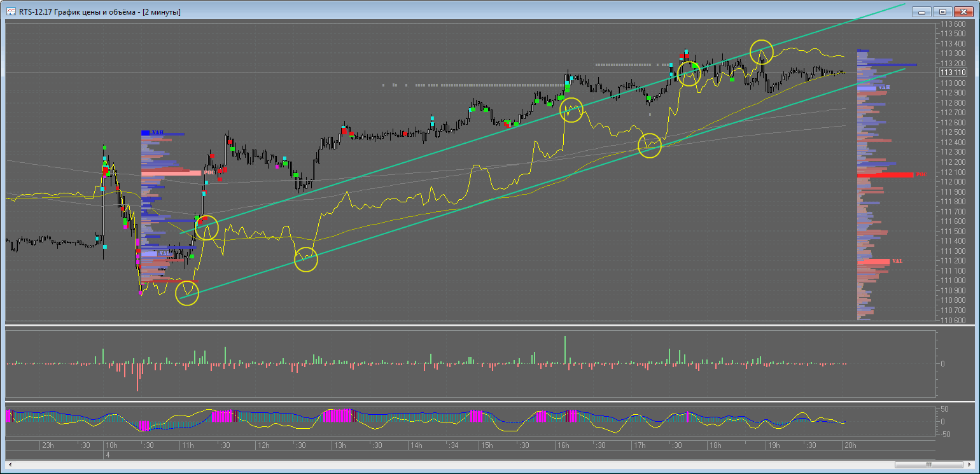
Task: Click the VAH label on right volume profile
Action: 885,87
